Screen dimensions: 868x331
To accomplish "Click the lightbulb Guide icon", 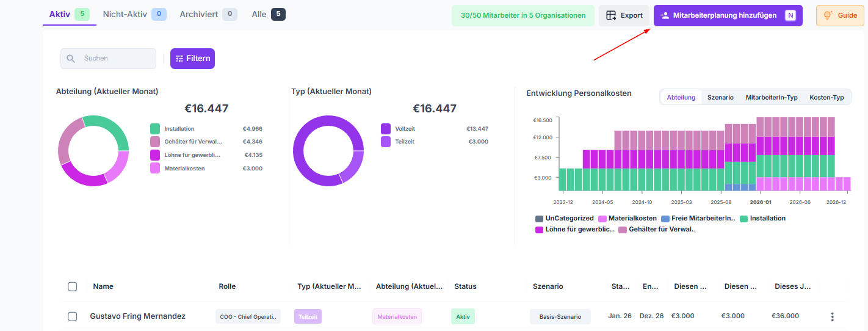I will 828,15.
